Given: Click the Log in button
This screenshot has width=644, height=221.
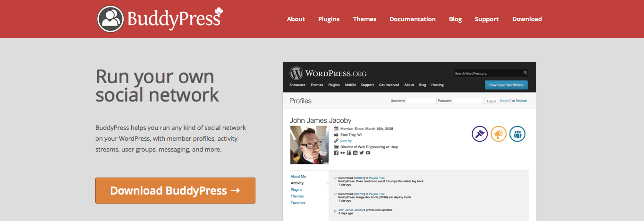Looking at the screenshot, I should coord(491,101).
